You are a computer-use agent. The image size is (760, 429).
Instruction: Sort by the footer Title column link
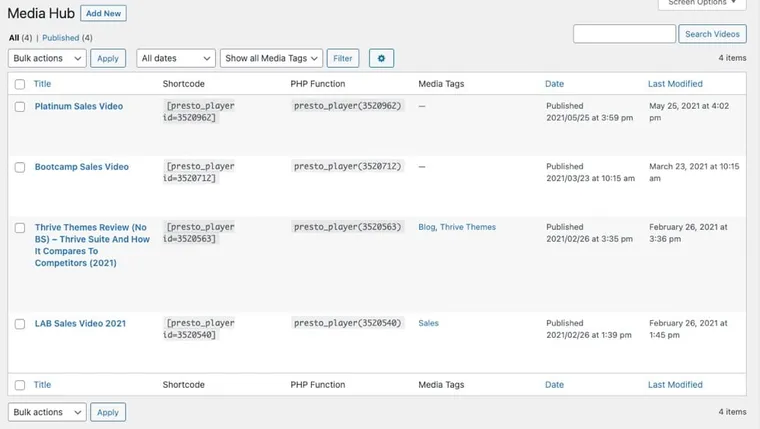coord(42,385)
